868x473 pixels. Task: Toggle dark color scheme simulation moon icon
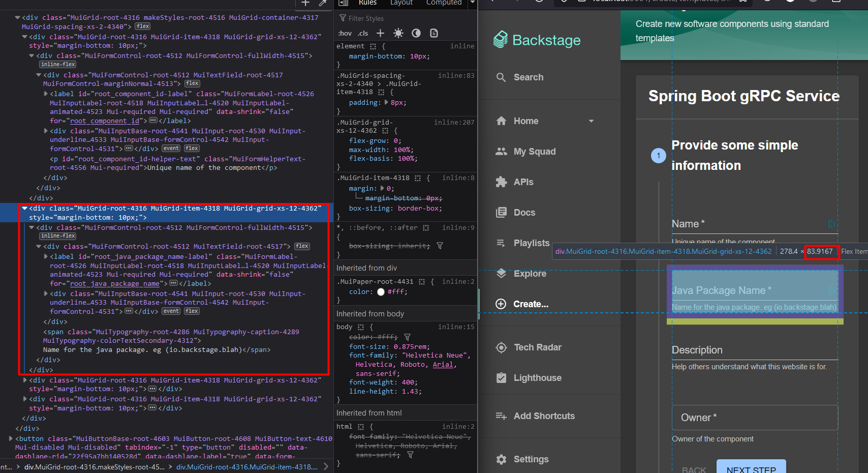416,33
